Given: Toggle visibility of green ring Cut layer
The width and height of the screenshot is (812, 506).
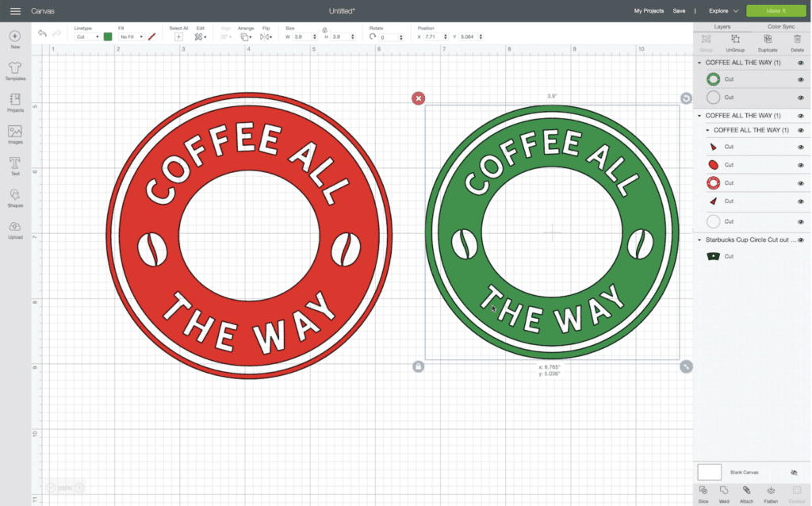Looking at the screenshot, I should (801, 79).
